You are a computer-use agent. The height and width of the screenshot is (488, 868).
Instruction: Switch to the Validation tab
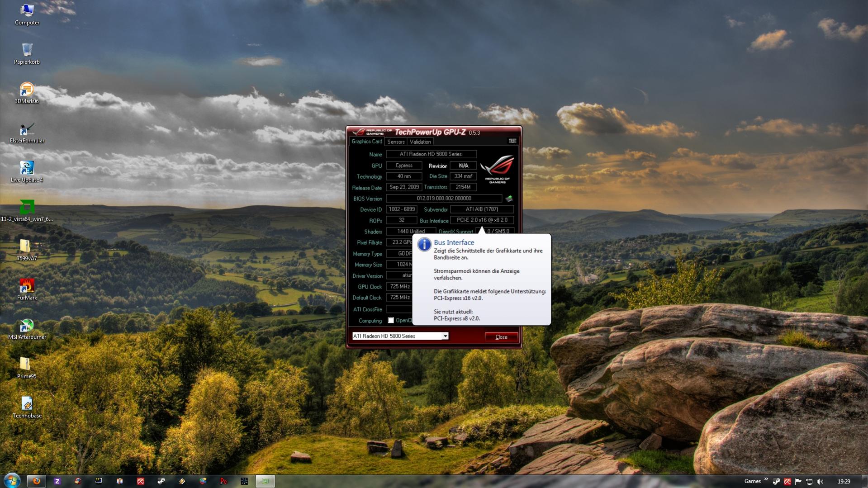420,142
